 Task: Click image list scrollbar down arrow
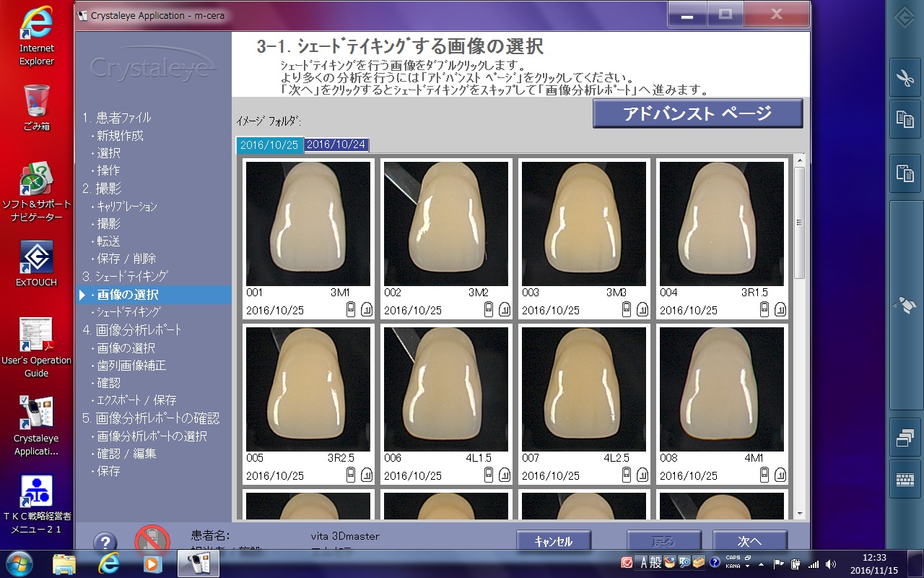799,514
